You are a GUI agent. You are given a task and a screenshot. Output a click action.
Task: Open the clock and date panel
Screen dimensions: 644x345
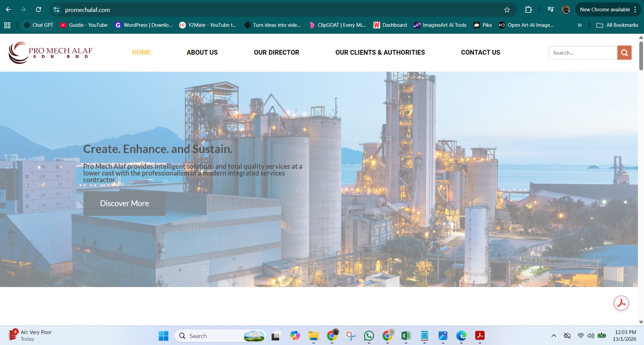click(x=625, y=336)
